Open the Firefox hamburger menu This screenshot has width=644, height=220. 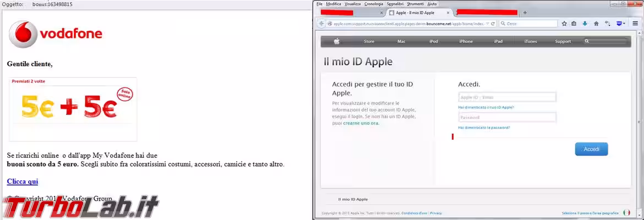pos(634,24)
